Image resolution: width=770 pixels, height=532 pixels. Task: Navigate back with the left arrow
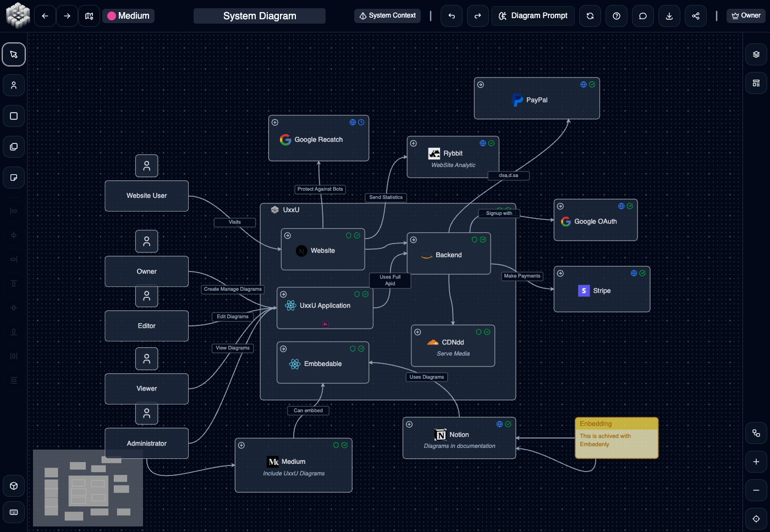(45, 16)
